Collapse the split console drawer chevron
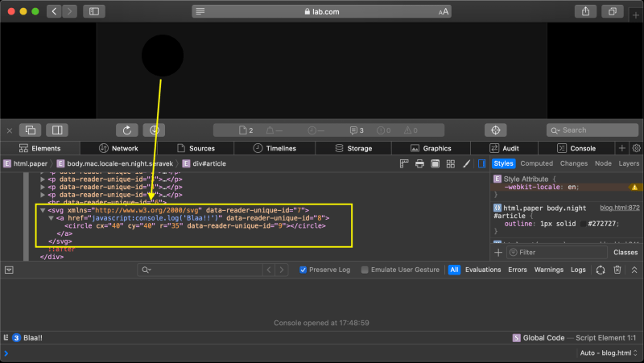 tap(634, 270)
